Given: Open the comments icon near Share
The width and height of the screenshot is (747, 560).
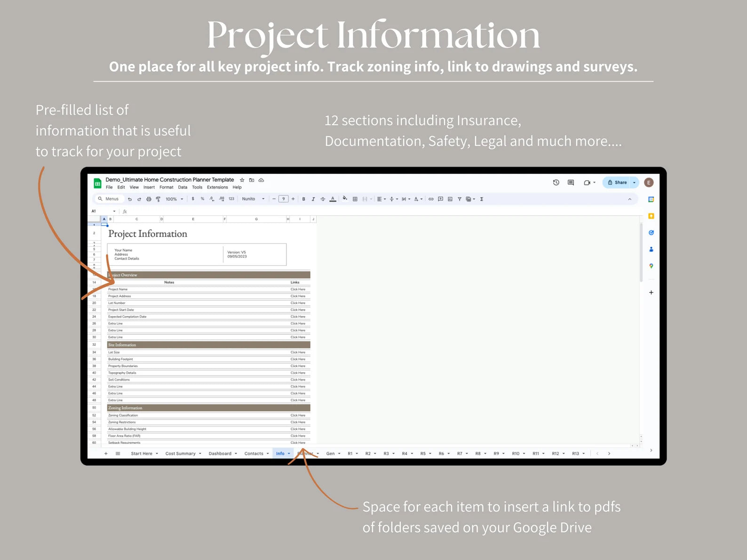Looking at the screenshot, I should (x=571, y=182).
